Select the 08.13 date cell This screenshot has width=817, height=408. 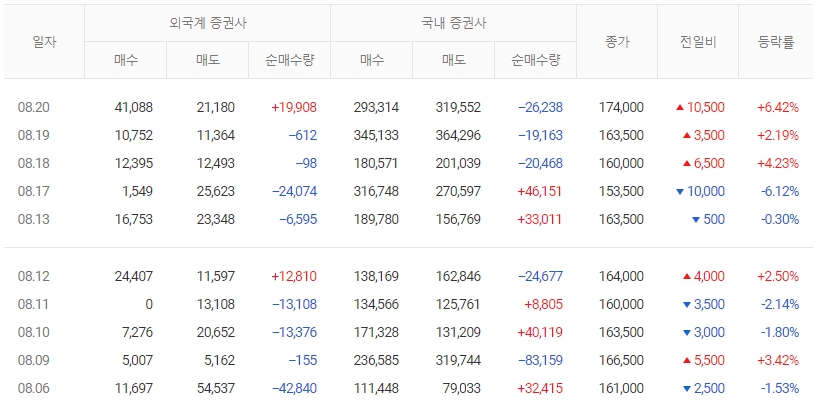point(33,219)
